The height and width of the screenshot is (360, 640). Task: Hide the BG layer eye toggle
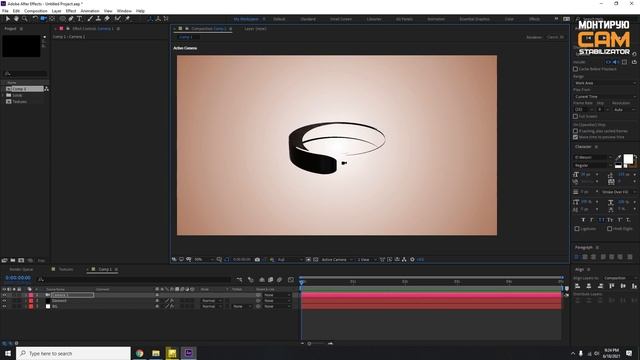4,306
